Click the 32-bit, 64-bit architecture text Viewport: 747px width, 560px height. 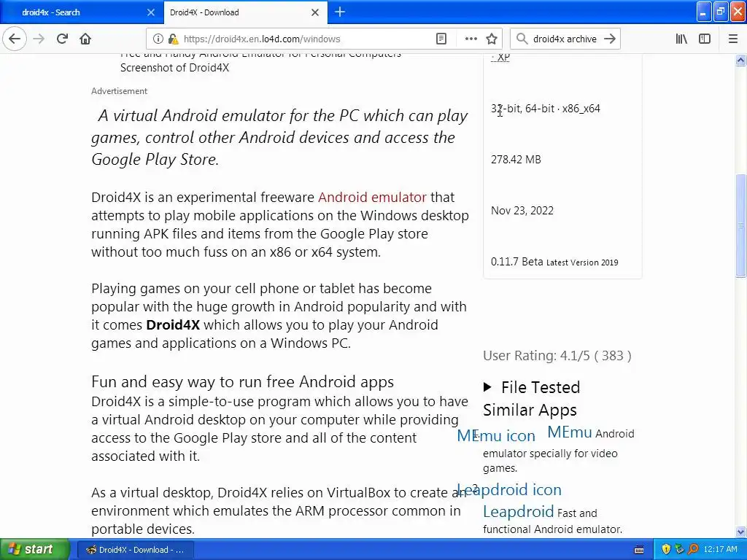point(546,109)
